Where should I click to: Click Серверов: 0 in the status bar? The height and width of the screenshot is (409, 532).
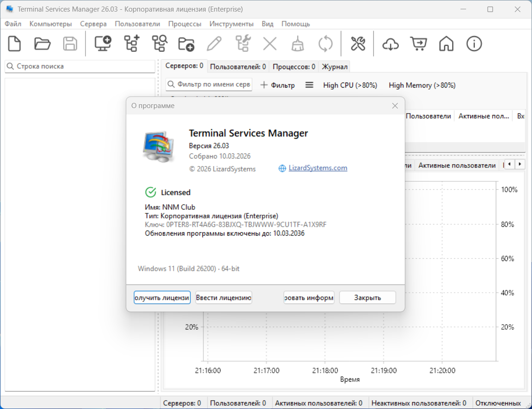(x=182, y=403)
